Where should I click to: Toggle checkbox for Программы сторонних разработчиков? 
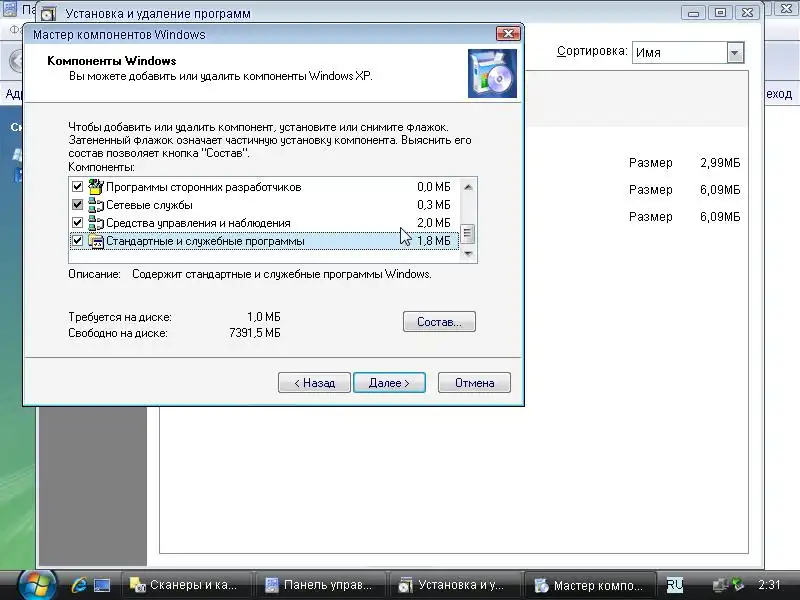(77, 187)
